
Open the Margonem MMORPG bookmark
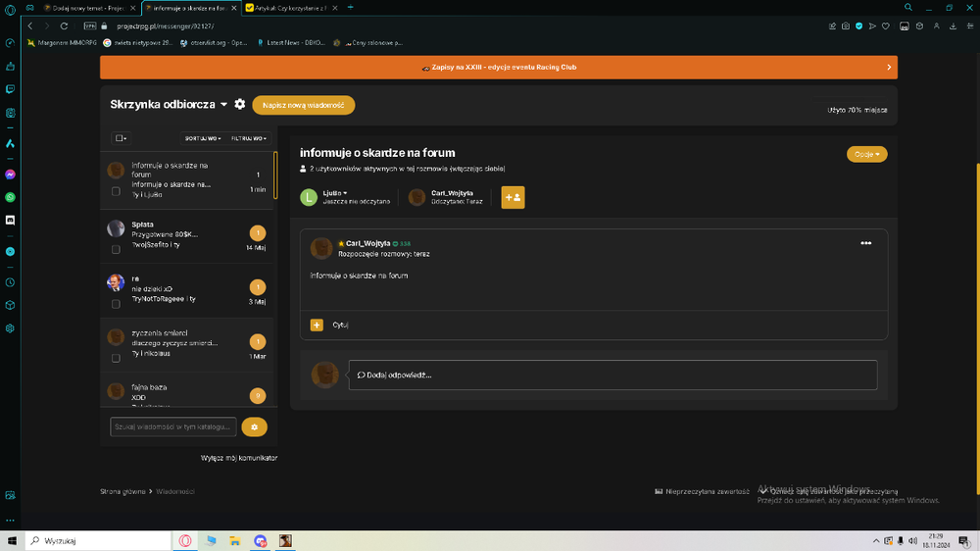tap(62, 42)
